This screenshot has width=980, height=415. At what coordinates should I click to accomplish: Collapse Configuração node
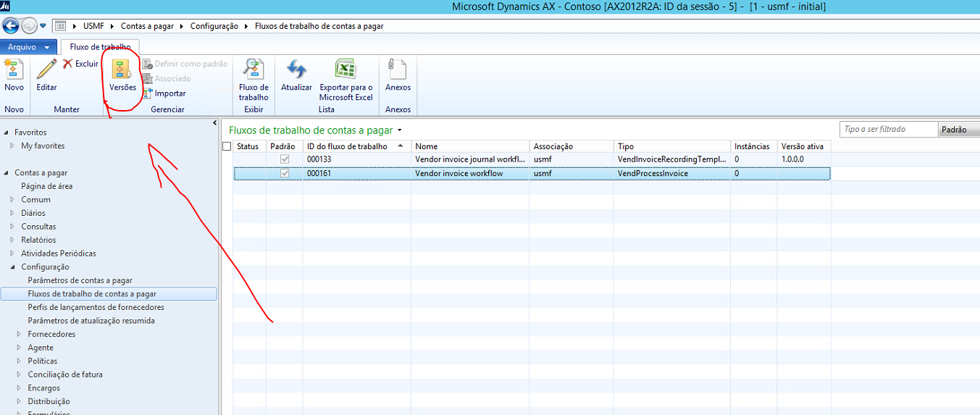[x=12, y=267]
